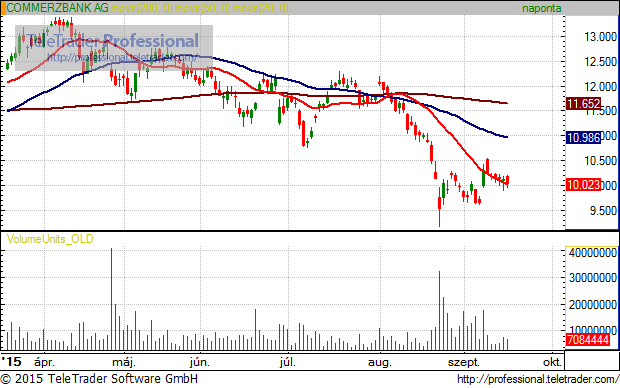Viewport: 620px width, 388px height.
Task: Click the 9.500 price axis label
Action: pos(603,210)
